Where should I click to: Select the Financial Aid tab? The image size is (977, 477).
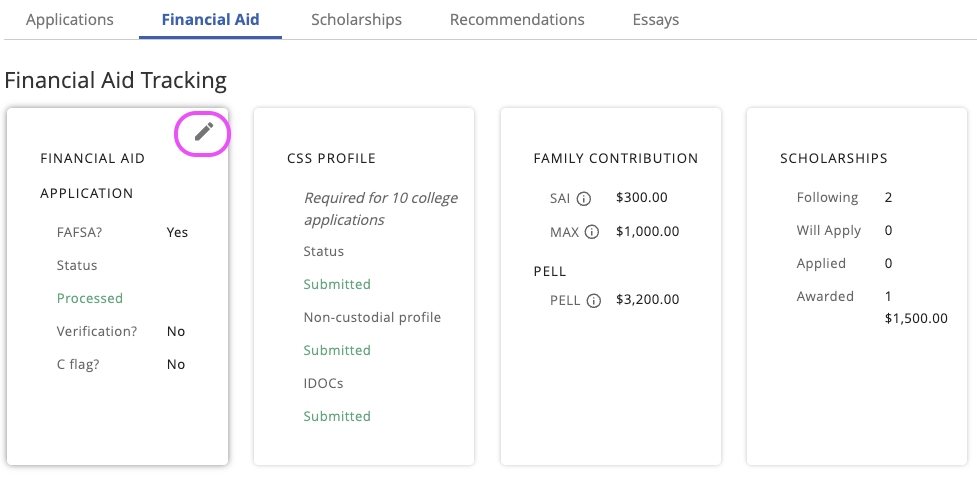210,20
